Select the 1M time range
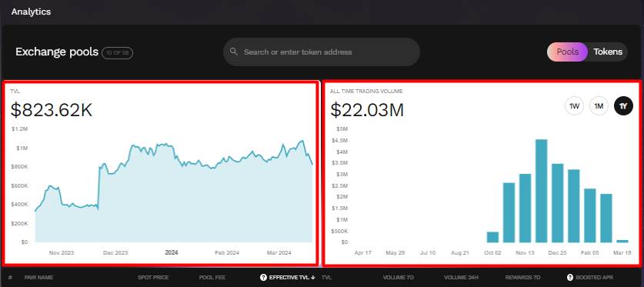 click(599, 106)
